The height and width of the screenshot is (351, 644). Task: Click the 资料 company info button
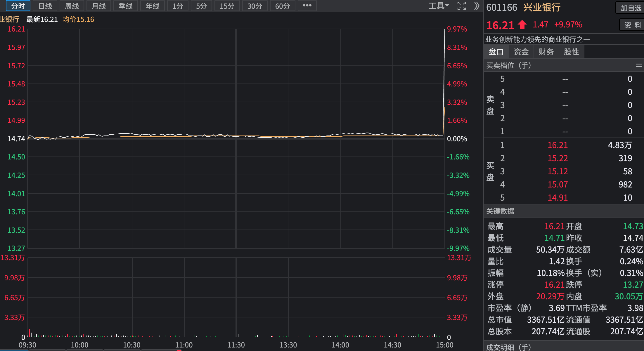coord(633,25)
